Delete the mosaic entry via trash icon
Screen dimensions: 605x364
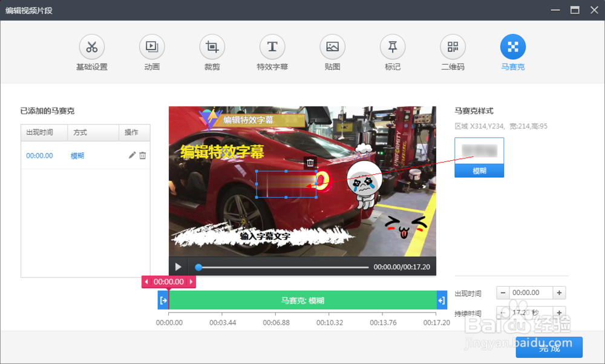tap(143, 155)
